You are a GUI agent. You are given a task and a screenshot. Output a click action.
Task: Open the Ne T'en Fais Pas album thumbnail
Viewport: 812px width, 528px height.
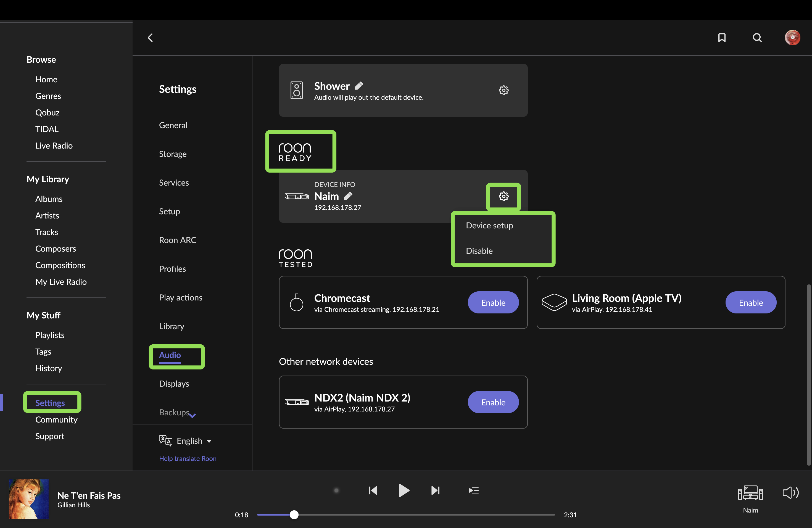pos(29,499)
